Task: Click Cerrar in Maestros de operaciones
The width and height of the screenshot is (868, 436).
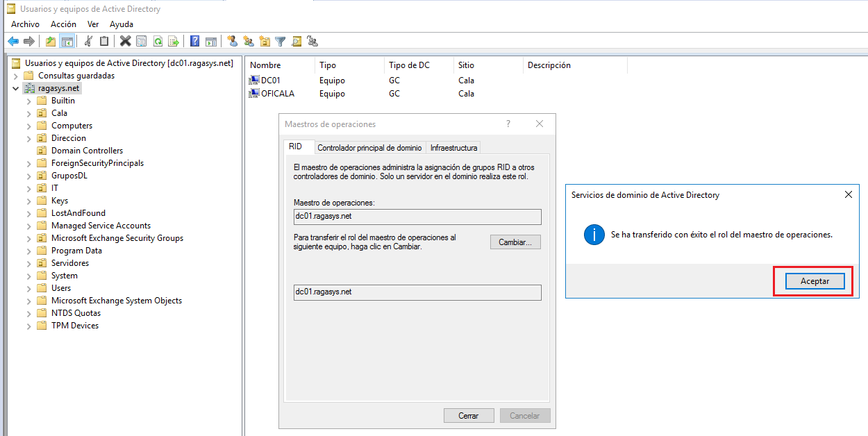Action: click(469, 415)
